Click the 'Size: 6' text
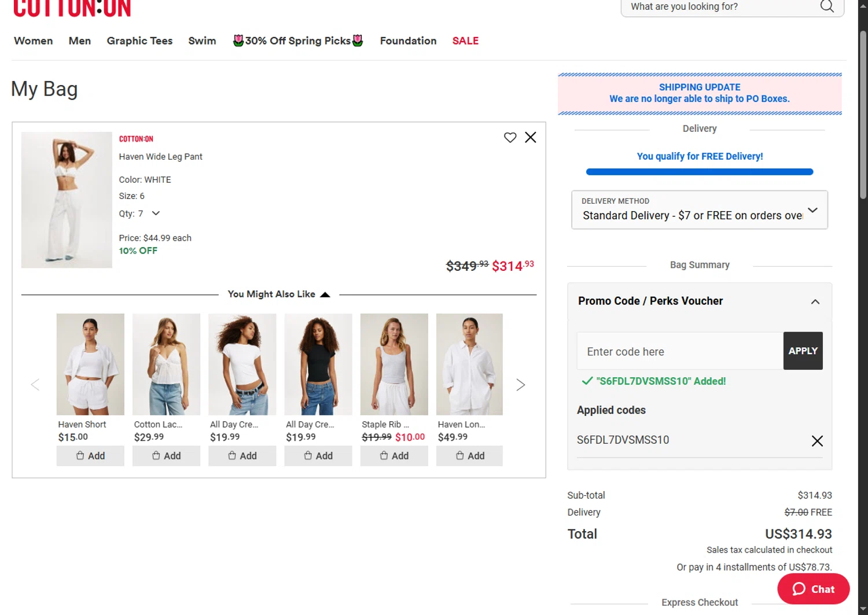This screenshot has height=615, width=868. 132,196
